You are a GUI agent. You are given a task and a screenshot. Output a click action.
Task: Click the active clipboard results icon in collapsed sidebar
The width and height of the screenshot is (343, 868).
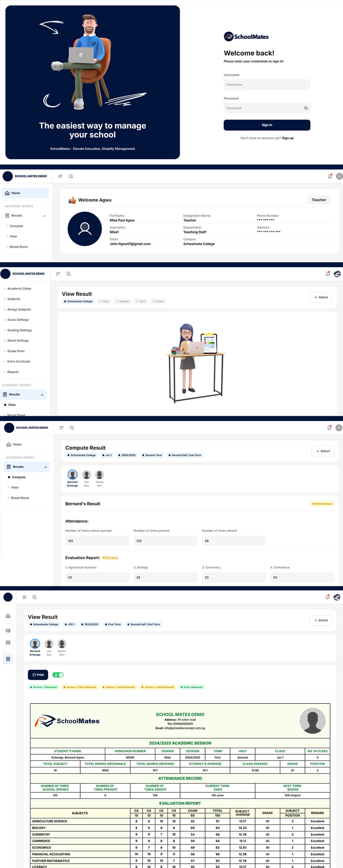pyautogui.click(x=8, y=659)
